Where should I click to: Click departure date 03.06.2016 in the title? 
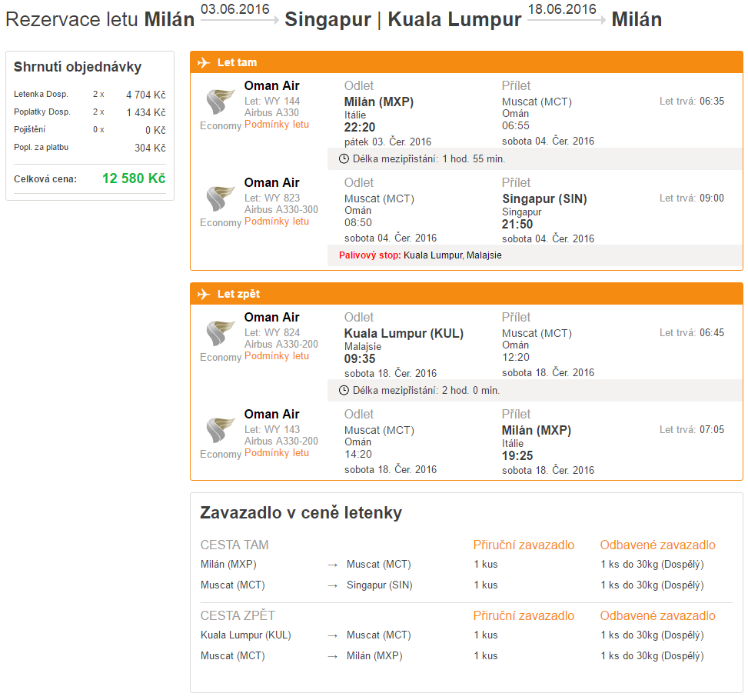tap(234, 9)
